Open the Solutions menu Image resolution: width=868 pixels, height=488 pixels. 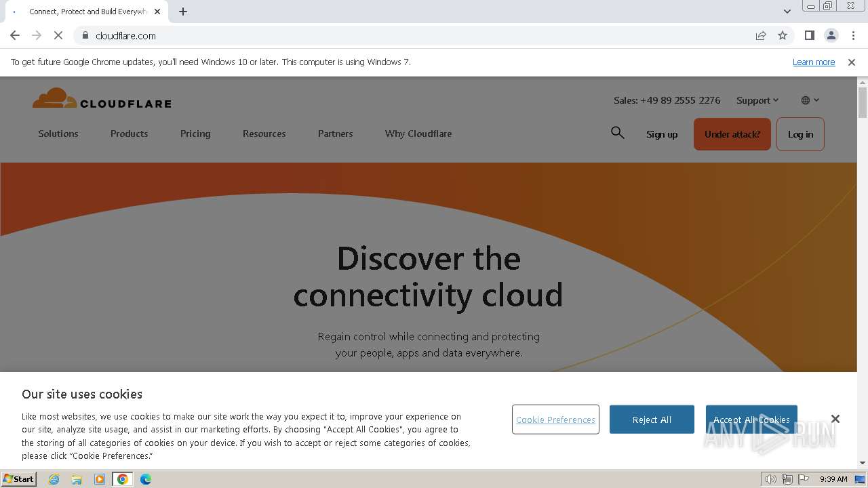click(x=58, y=134)
